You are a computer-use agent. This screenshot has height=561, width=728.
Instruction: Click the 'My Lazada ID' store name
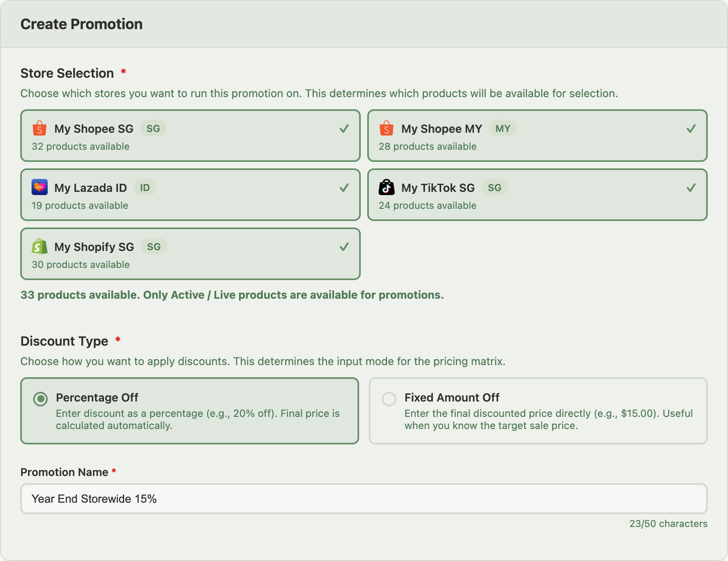(91, 188)
